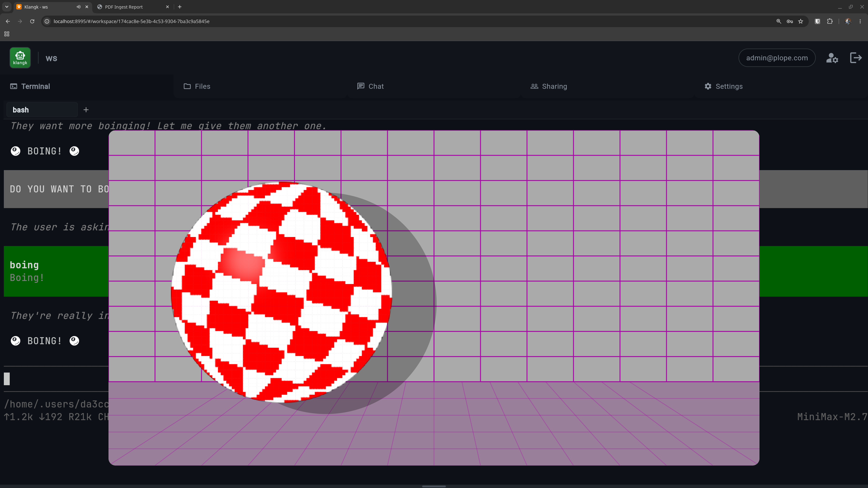Close the PDF Ingest Report tab
The height and width of the screenshot is (488, 868).
pyautogui.click(x=167, y=7)
